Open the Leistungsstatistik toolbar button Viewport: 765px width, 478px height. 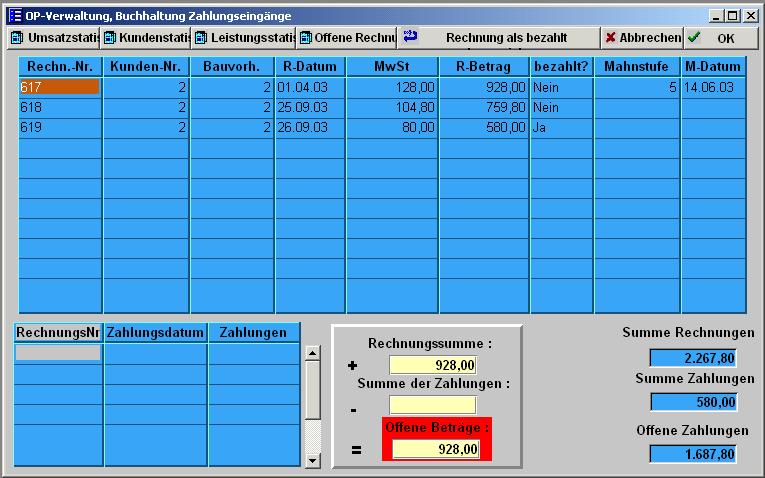[x=243, y=38]
